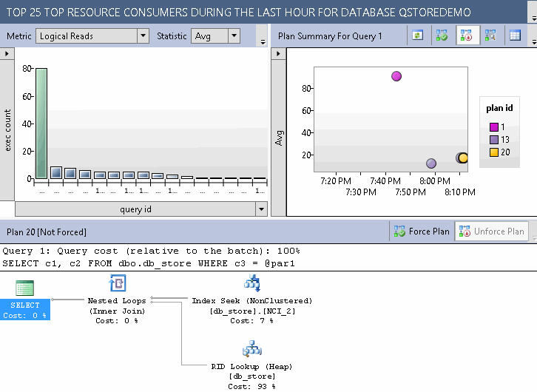Screen dimensions: 537x392
Task: Click the '7:40 PM' time axis label
Action: coord(385,180)
